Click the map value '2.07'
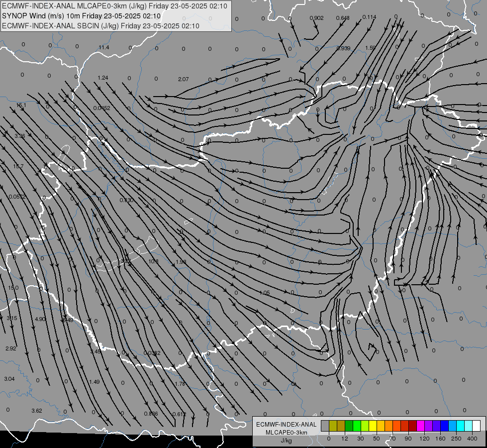 point(183,79)
